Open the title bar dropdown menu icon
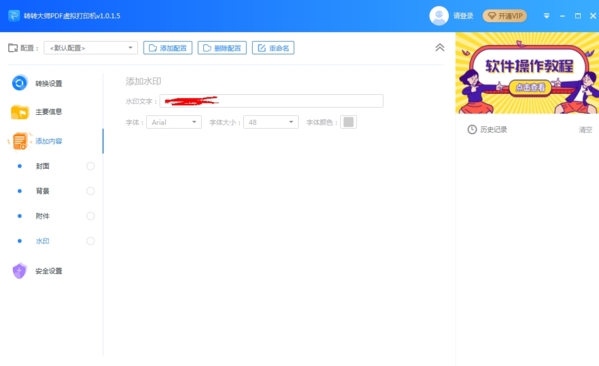 click(x=547, y=16)
